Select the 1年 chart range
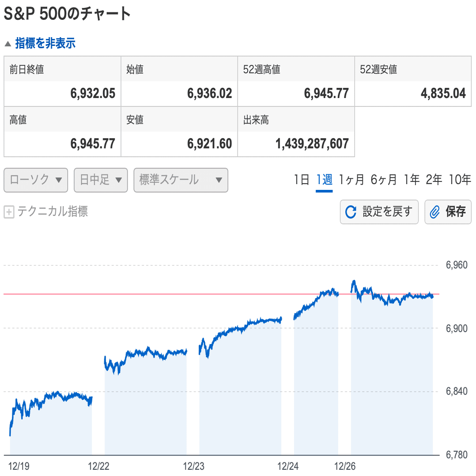This screenshot has width=476, height=476. click(x=412, y=180)
